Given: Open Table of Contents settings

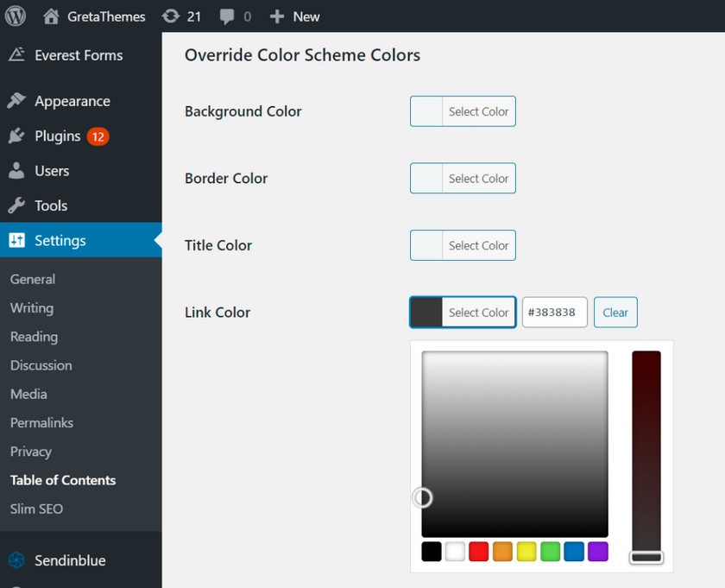Looking at the screenshot, I should [x=63, y=480].
